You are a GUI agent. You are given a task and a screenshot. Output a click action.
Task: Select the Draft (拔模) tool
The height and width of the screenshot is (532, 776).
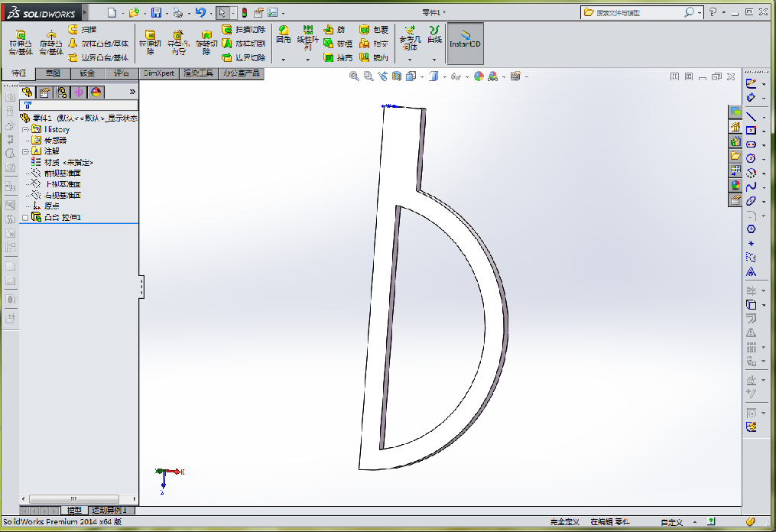338,44
